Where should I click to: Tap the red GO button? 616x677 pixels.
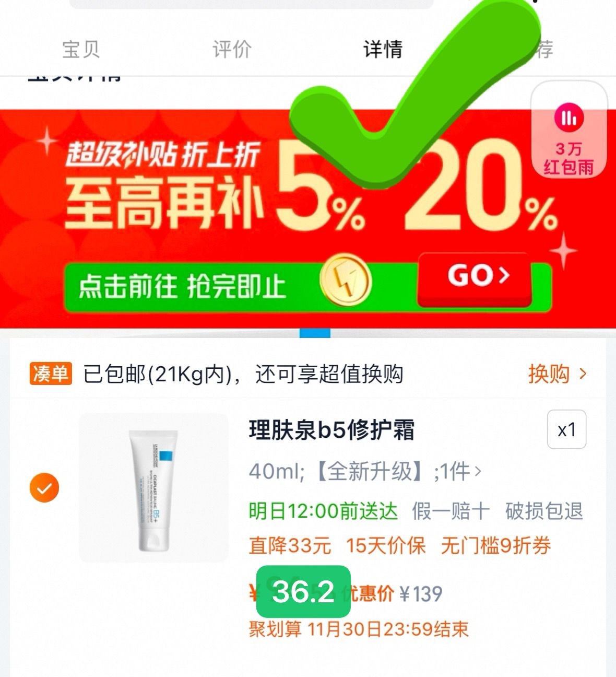(475, 279)
